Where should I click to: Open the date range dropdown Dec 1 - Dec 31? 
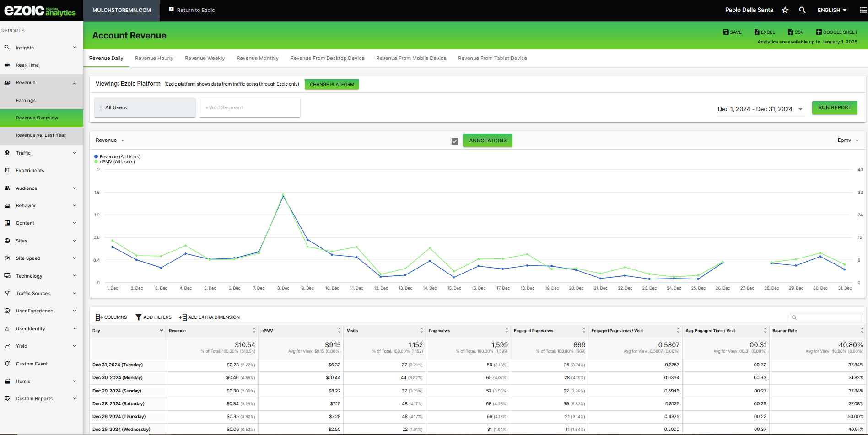(x=760, y=109)
